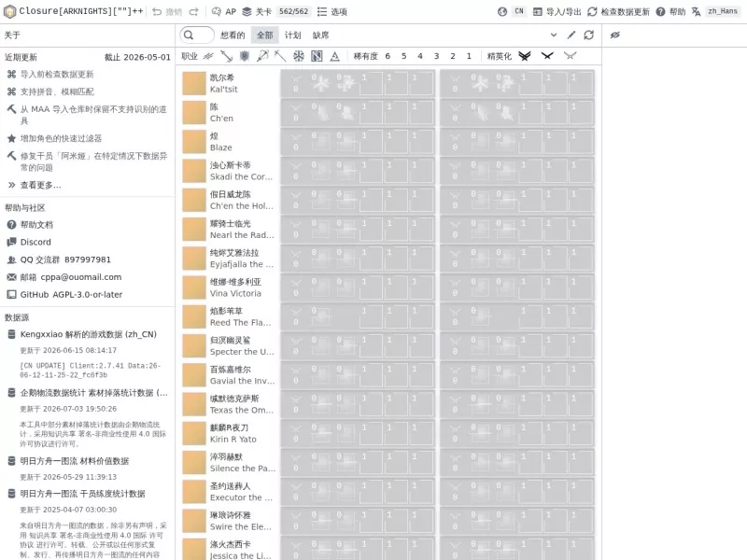The width and height of the screenshot is (747, 560).
Task: Toggle rarity 2 filter
Action: point(453,56)
